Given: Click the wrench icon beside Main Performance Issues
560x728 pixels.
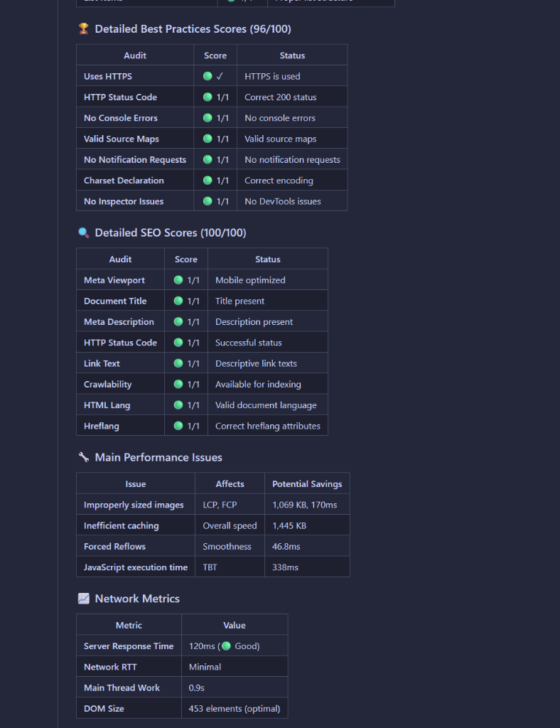Looking at the screenshot, I should (84, 457).
